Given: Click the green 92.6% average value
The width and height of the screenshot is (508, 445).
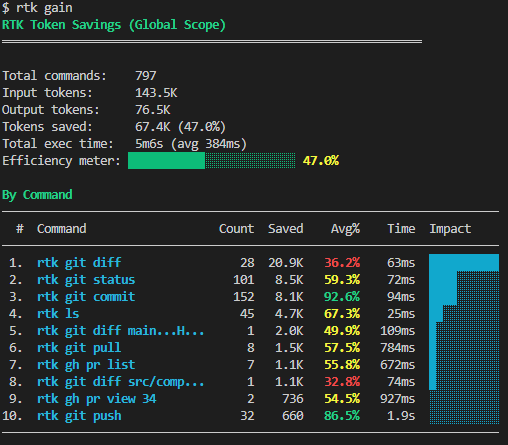Looking at the screenshot, I should click(x=342, y=297).
